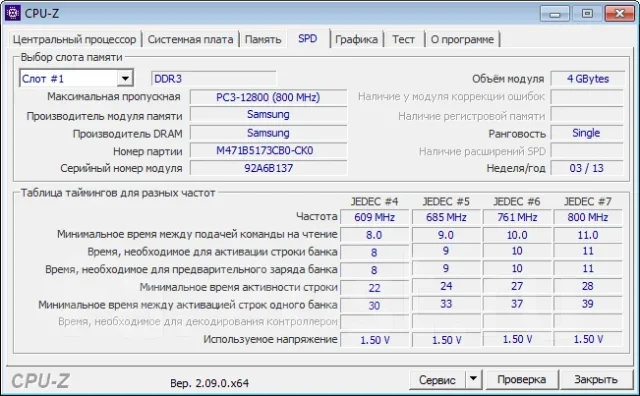Select the 685 MHz frequency cell
The width and height of the screenshot is (640, 396).
click(446, 217)
